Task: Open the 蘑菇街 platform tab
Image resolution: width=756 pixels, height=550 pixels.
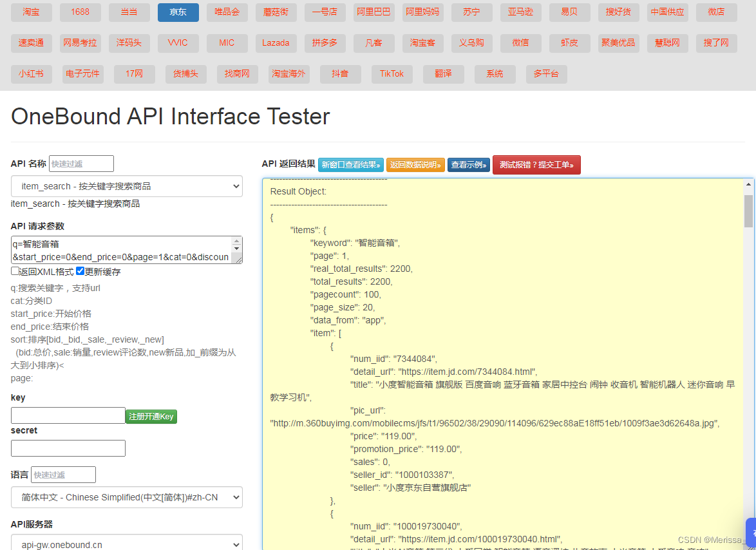Action: point(276,12)
